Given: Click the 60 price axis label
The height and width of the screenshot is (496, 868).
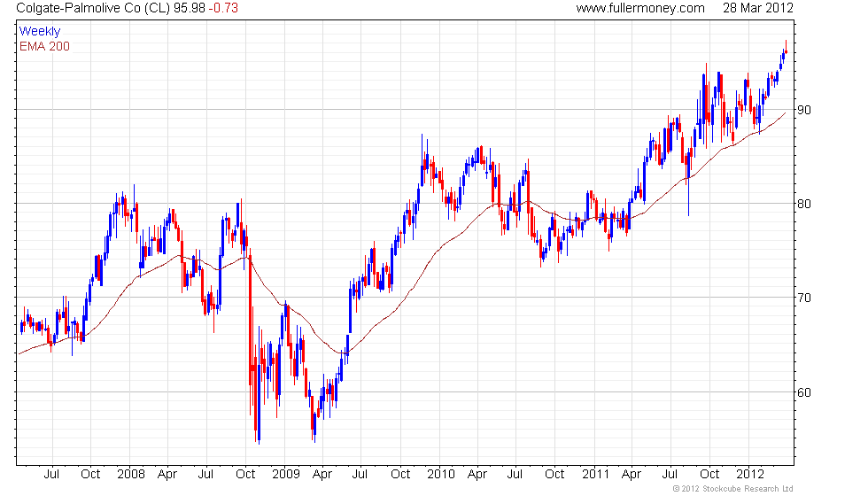Looking at the screenshot, I should coord(804,392).
